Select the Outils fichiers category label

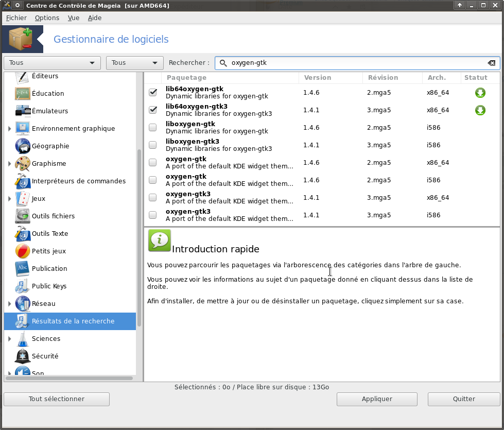[53, 216]
